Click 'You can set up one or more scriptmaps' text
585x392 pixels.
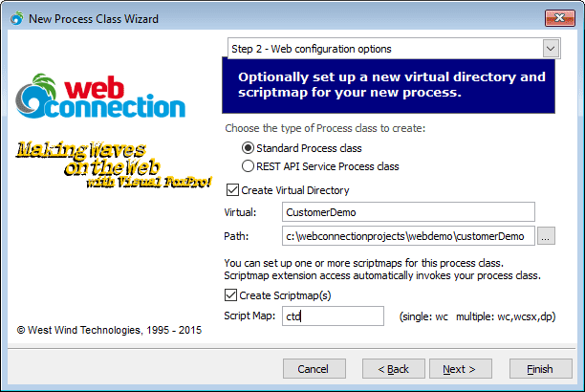(364, 263)
